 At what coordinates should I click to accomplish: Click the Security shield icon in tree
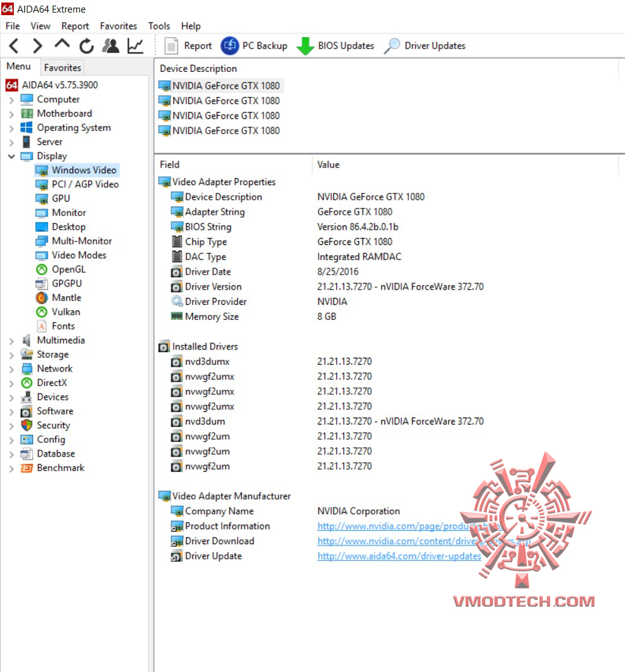point(26,425)
